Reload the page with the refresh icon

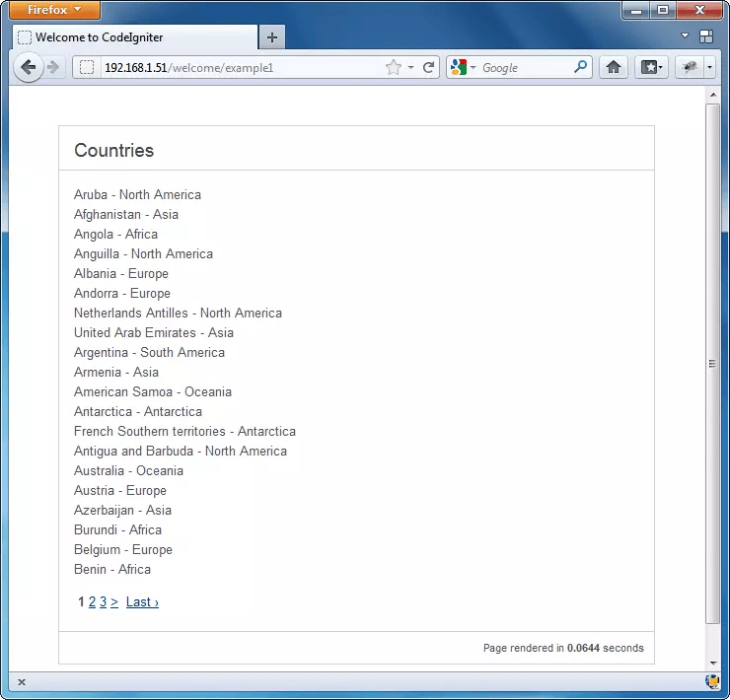point(428,67)
